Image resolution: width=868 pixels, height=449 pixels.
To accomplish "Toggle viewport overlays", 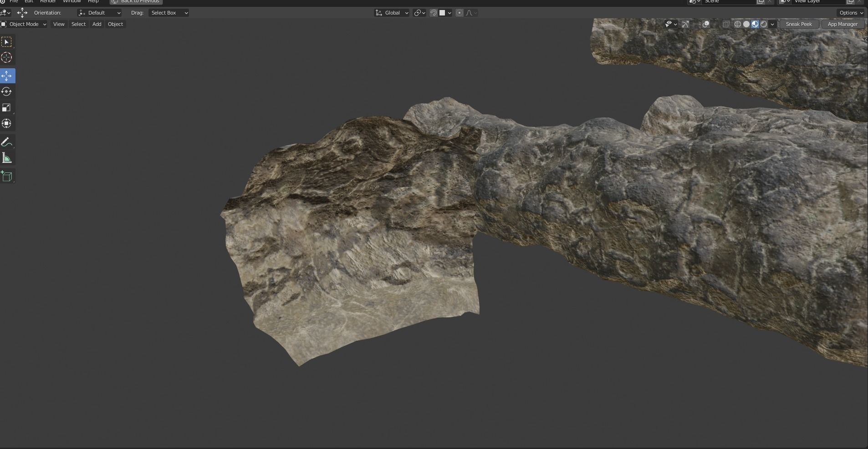I will [x=706, y=24].
